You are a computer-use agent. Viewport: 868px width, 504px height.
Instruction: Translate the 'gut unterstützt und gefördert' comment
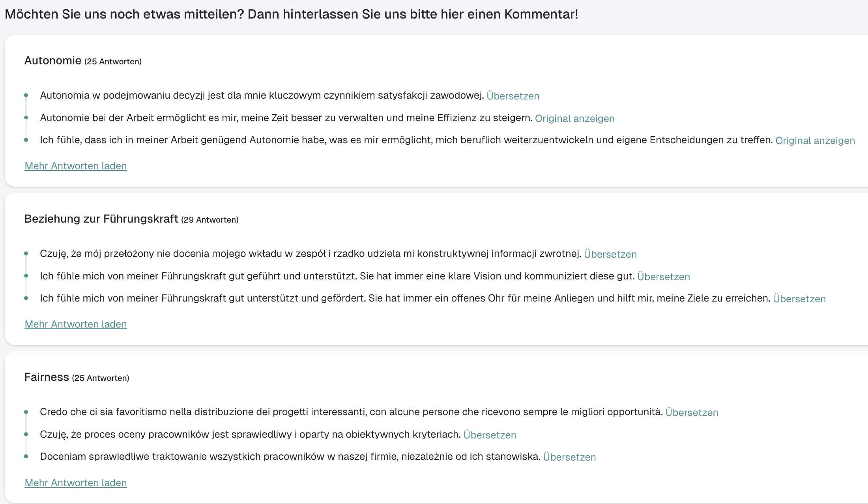pos(799,299)
